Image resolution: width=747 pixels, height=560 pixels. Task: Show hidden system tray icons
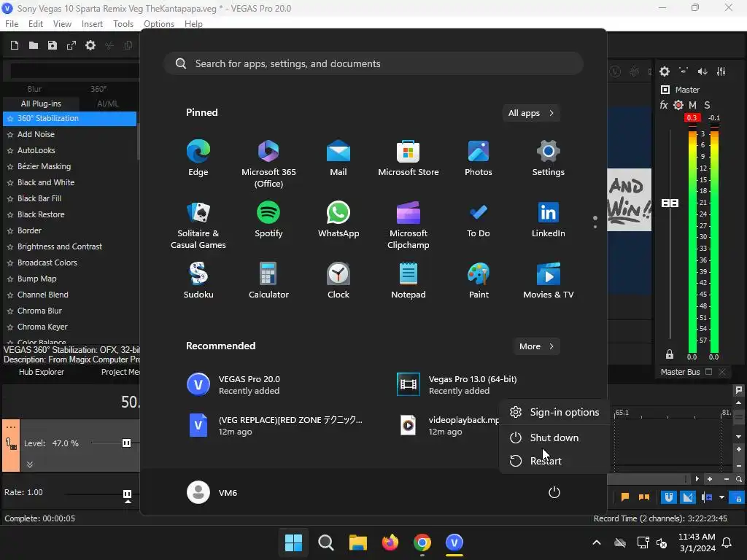pos(597,542)
